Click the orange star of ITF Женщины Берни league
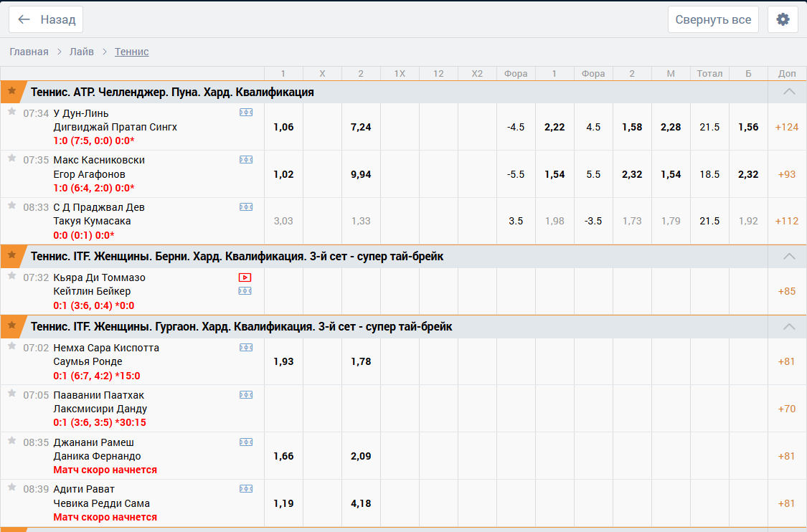Image resolution: width=807 pixels, height=532 pixels. click(11, 256)
